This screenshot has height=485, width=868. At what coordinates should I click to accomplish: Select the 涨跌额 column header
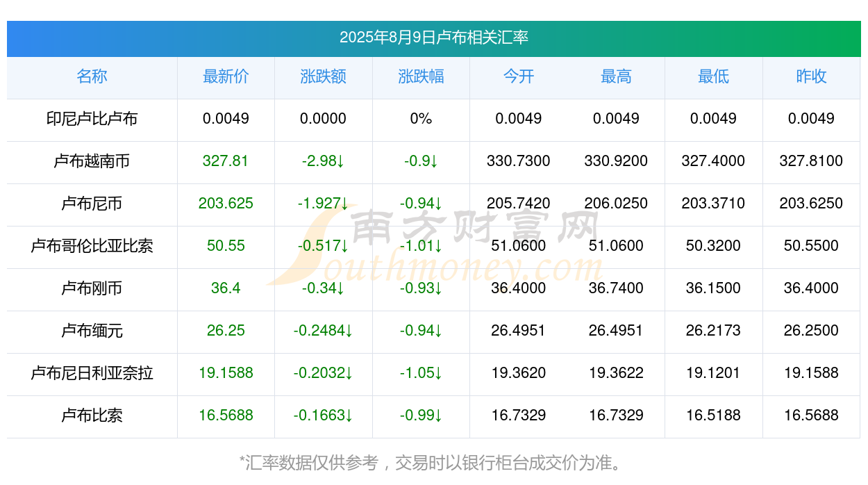pos(324,76)
